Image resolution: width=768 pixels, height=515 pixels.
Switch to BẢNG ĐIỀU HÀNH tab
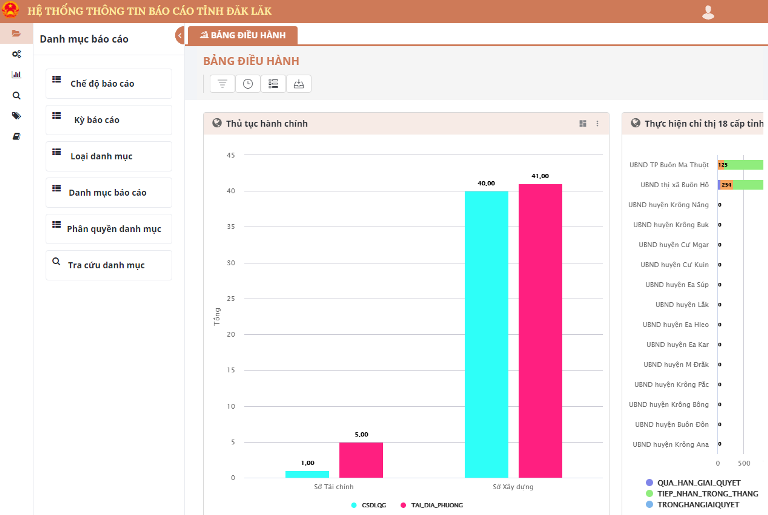point(243,35)
